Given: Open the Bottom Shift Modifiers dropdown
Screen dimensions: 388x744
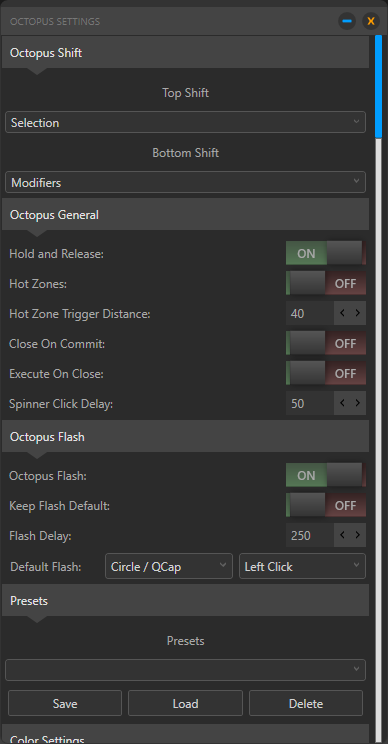Looking at the screenshot, I should pyautogui.click(x=185, y=182).
